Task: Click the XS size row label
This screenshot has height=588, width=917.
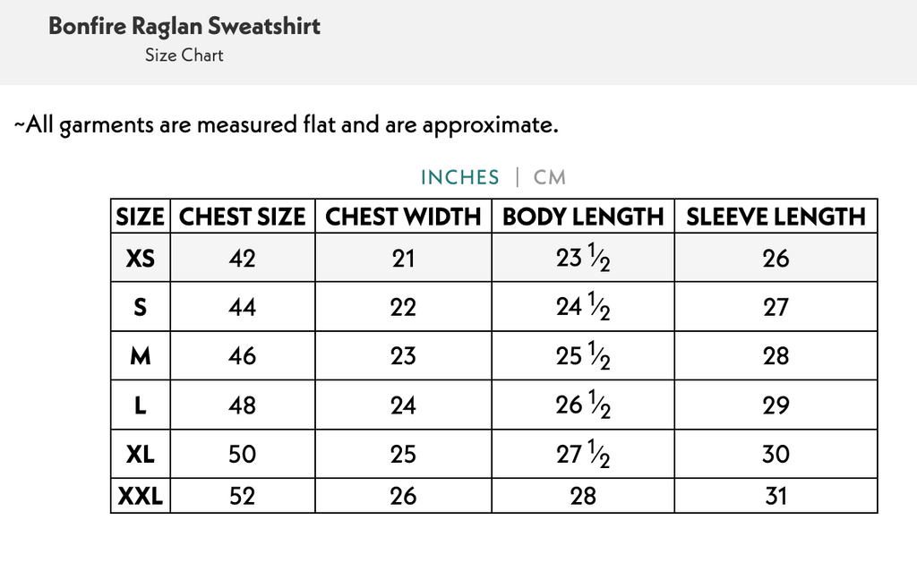Action: [x=141, y=259]
